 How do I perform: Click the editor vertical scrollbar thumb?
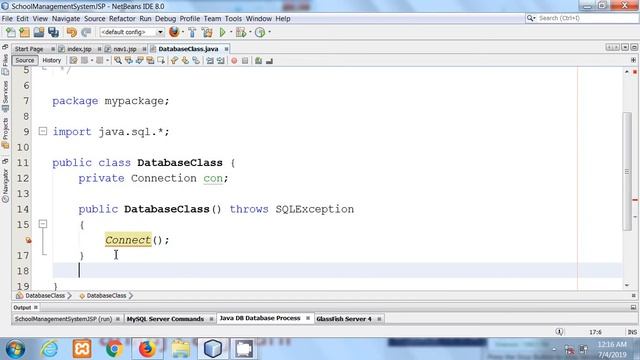pyautogui.click(x=627, y=171)
